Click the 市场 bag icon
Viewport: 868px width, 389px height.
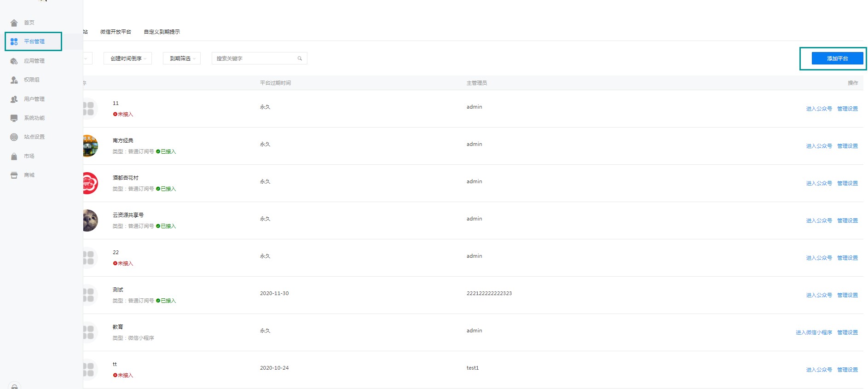[14, 156]
